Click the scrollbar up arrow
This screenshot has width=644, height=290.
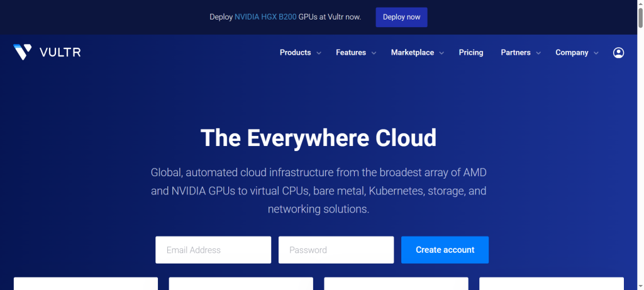(x=640, y=3)
